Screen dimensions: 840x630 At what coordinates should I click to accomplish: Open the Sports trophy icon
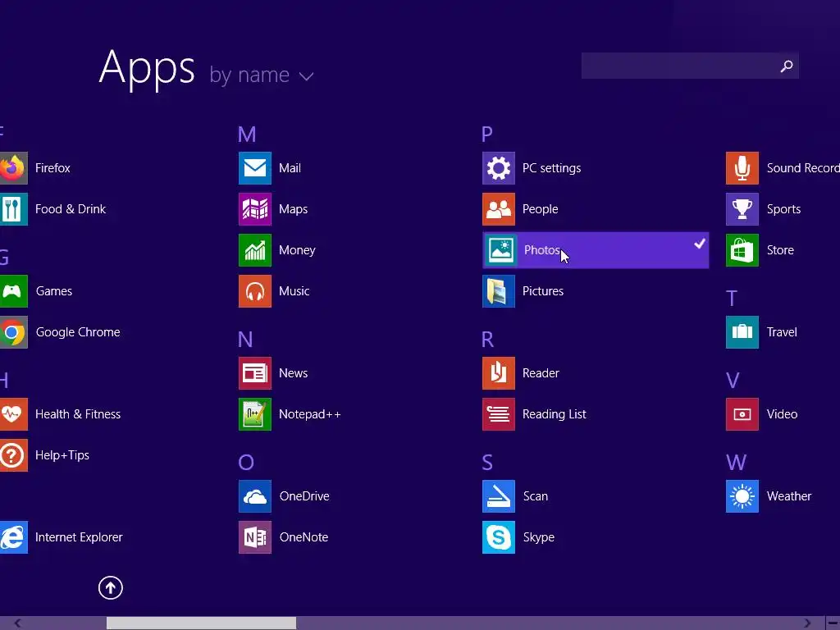coord(742,209)
